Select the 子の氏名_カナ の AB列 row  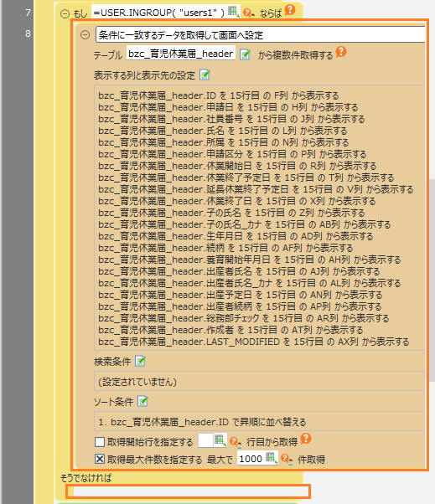pyautogui.click(x=245, y=224)
